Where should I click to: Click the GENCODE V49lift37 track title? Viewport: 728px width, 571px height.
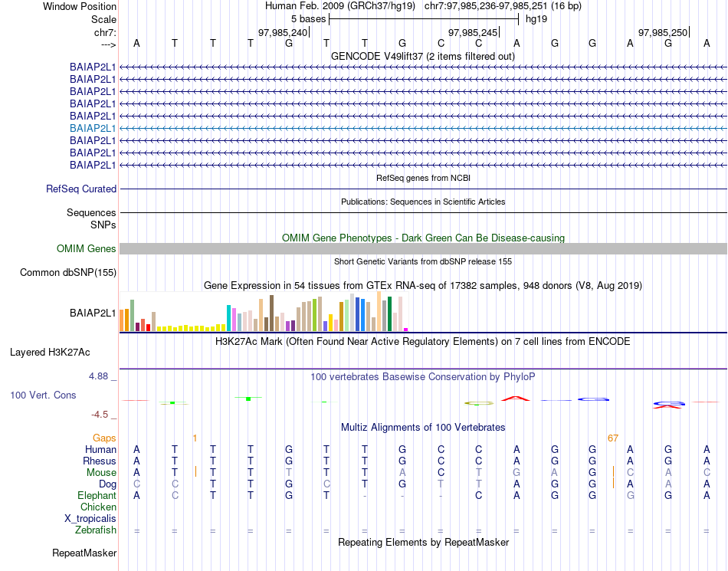[x=422, y=56]
